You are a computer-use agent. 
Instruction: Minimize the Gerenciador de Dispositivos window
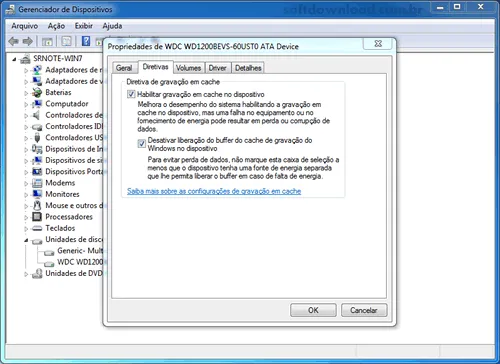tap(440, 7)
